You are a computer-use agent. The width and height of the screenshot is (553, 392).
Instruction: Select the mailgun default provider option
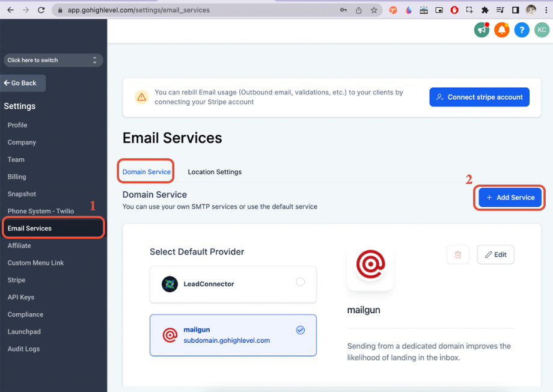coord(233,335)
